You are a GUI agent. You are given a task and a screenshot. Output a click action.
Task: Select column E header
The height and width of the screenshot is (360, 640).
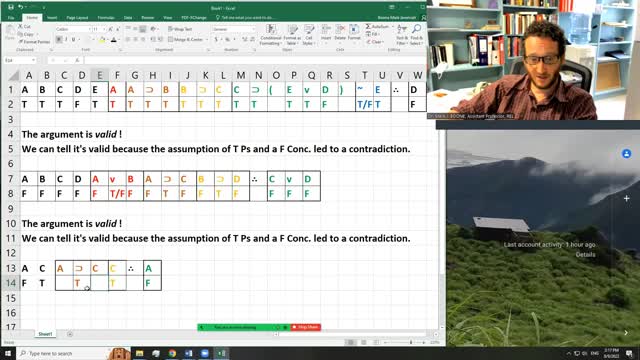point(100,75)
